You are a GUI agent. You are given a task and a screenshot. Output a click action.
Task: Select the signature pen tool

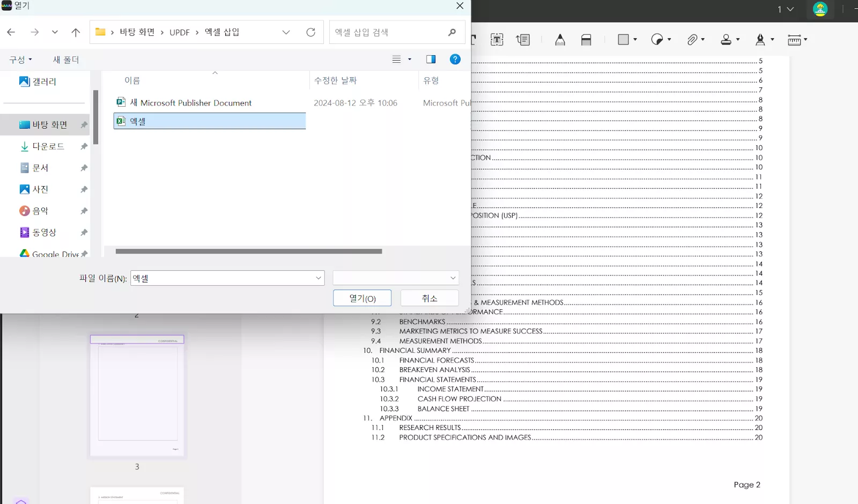click(760, 40)
